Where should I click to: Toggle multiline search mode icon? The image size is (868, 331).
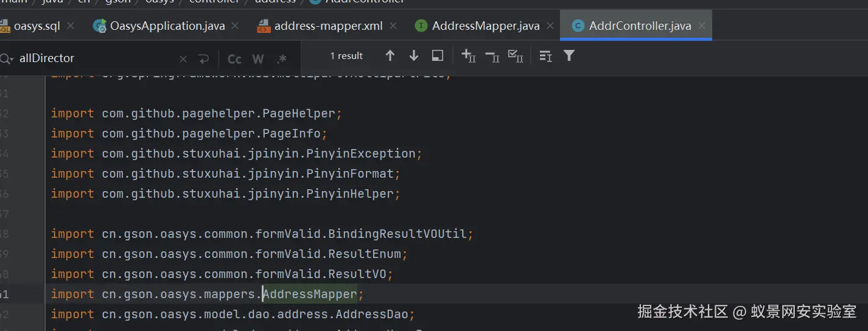click(545, 56)
